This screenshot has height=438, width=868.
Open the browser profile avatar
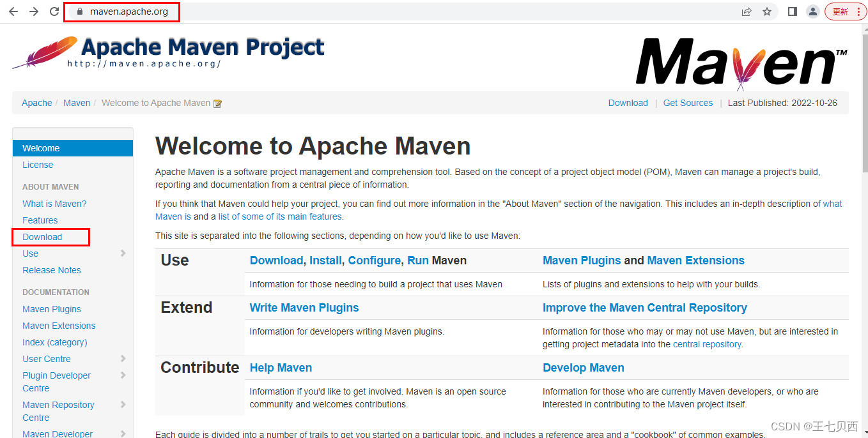coord(813,11)
